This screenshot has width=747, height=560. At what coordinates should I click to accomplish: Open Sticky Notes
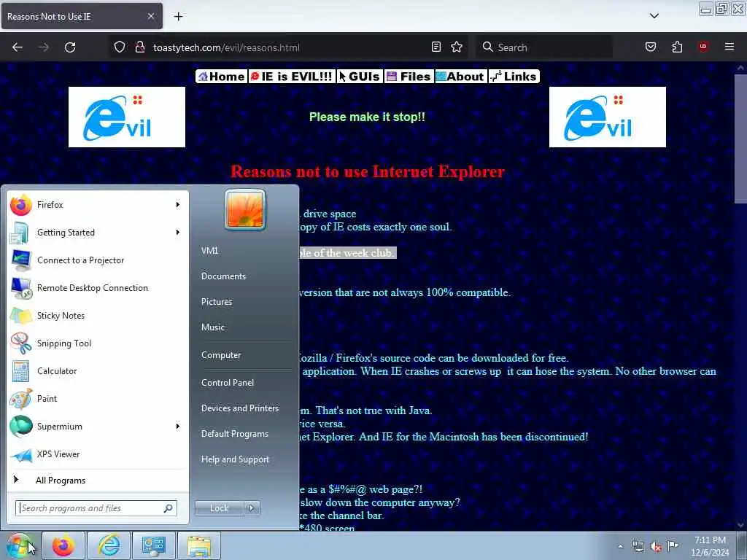coord(97,315)
